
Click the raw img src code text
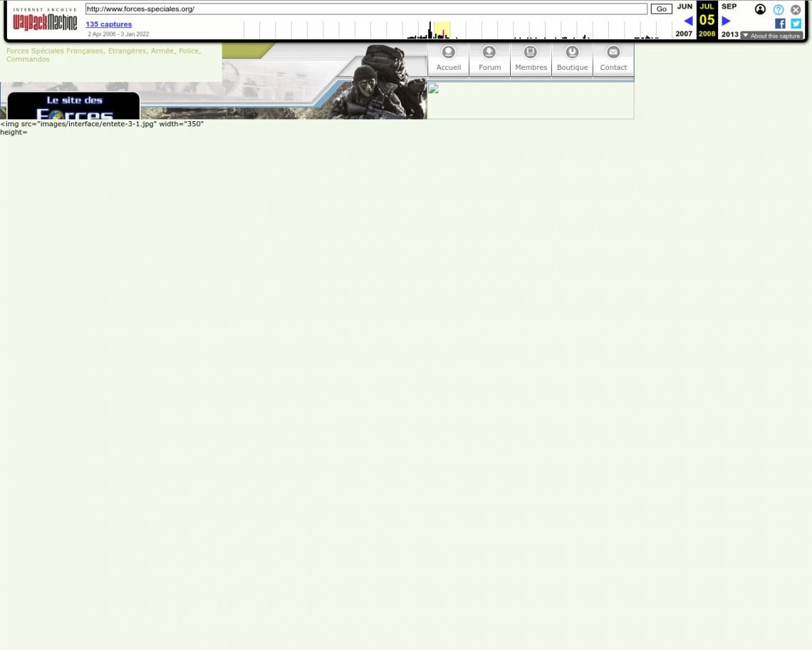102,128
